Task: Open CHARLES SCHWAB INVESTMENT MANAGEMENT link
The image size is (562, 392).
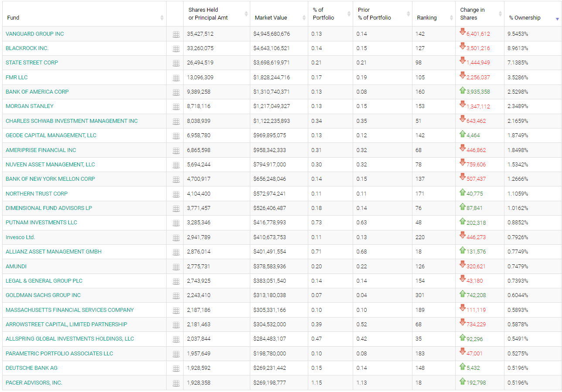Action: [72, 121]
